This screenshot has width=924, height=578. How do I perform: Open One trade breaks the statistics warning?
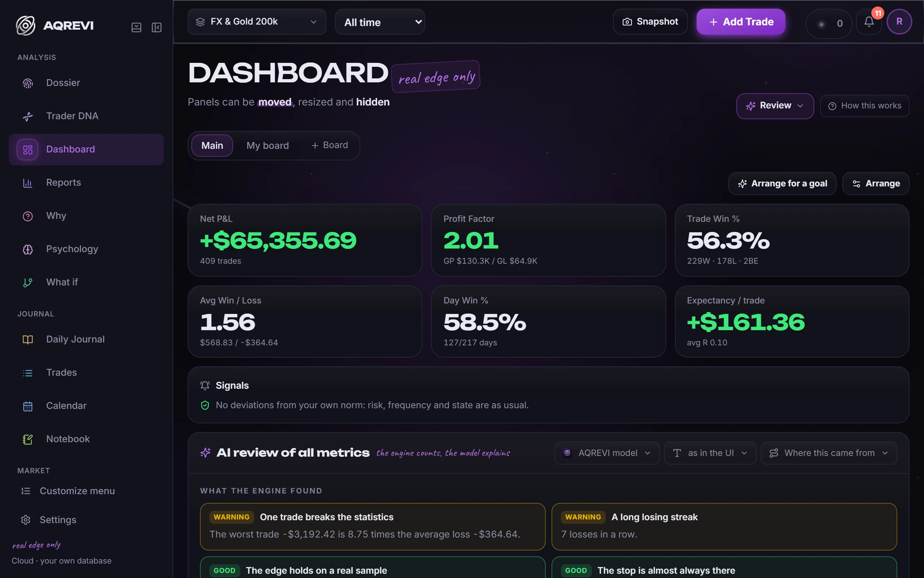372,527
